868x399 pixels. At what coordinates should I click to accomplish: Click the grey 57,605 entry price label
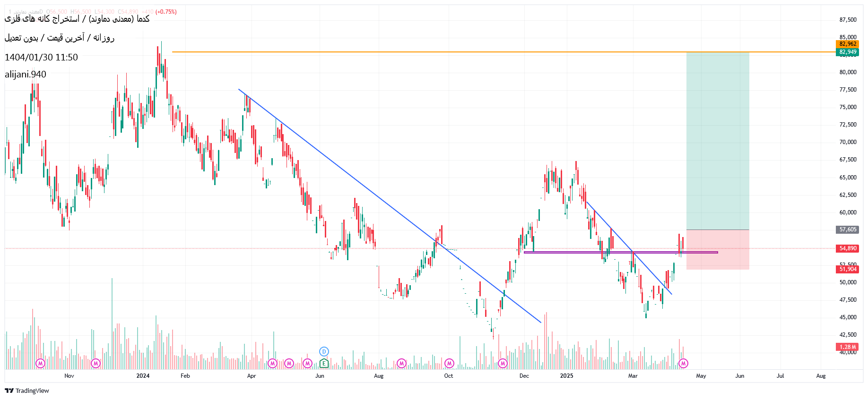pos(848,229)
